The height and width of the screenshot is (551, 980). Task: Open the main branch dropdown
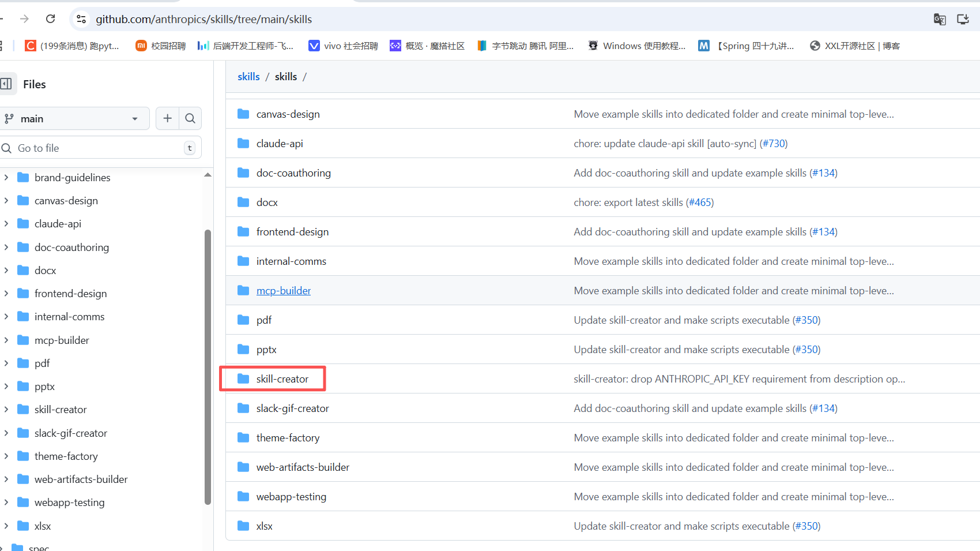74,118
